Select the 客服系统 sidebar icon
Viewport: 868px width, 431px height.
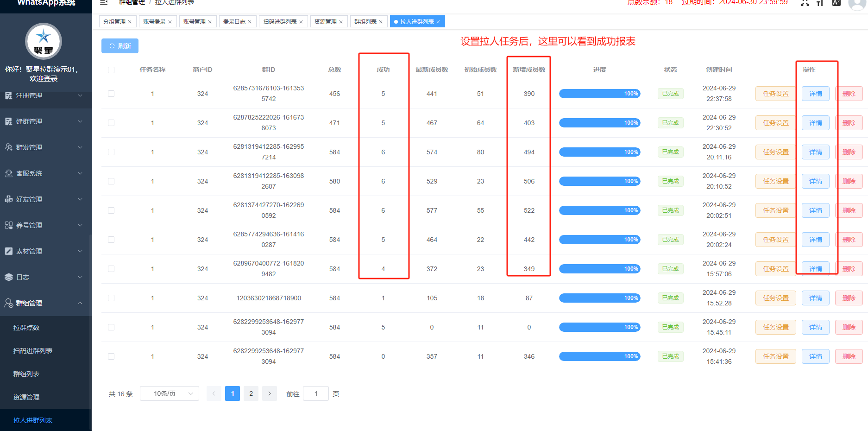(8, 173)
